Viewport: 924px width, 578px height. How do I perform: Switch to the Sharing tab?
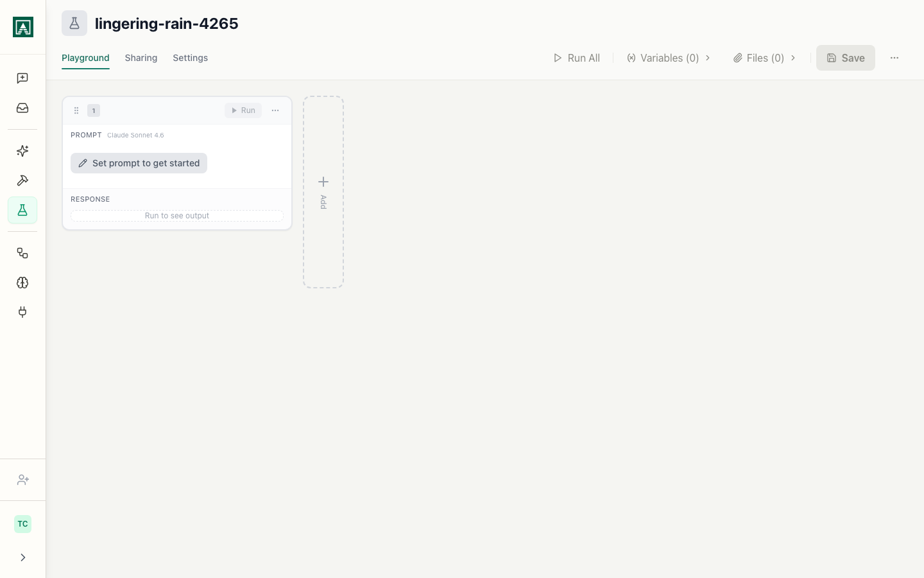coord(141,58)
